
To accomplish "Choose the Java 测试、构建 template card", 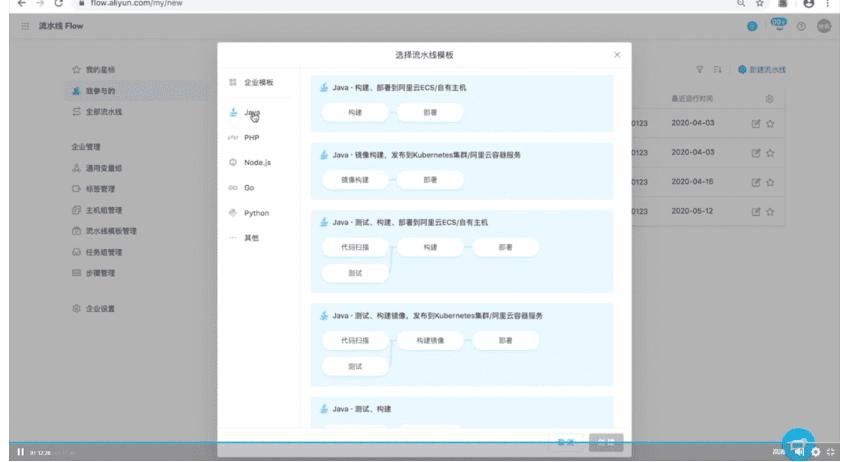I will [x=462, y=412].
